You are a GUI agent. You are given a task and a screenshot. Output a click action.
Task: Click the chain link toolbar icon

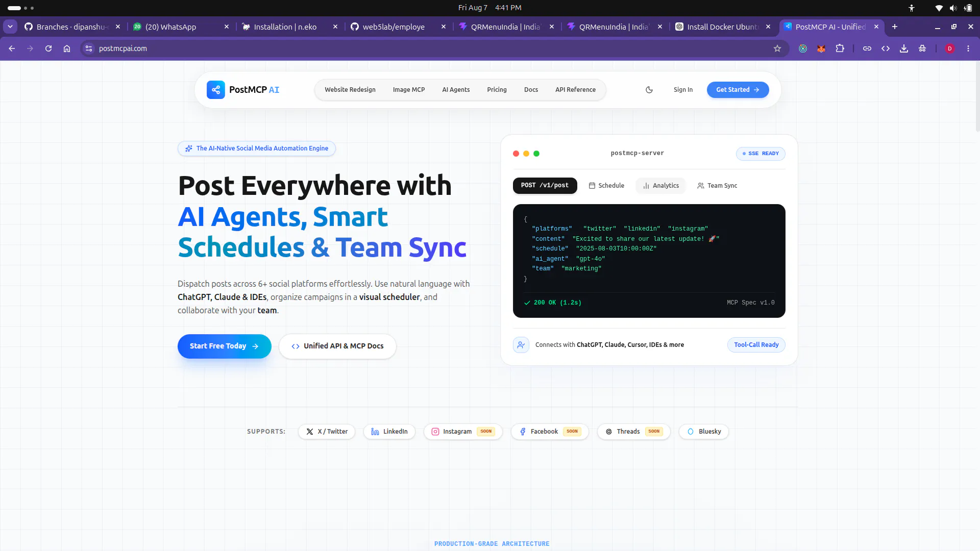coord(867,48)
